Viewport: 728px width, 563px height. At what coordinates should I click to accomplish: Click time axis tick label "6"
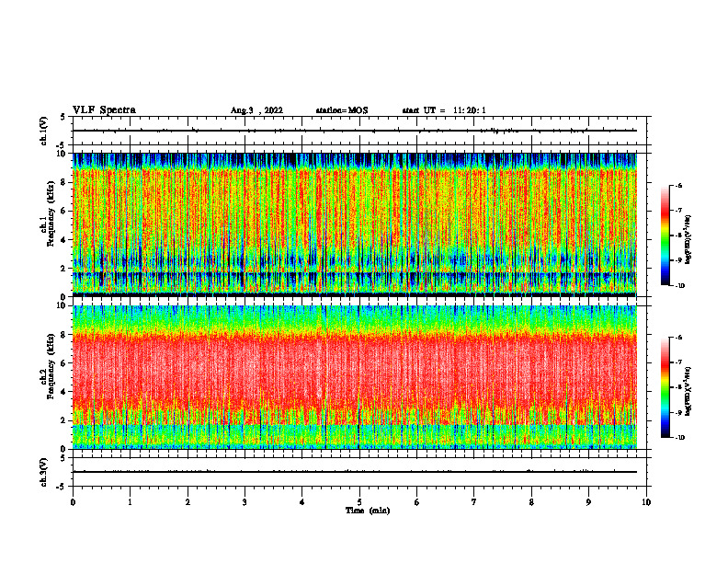(417, 502)
